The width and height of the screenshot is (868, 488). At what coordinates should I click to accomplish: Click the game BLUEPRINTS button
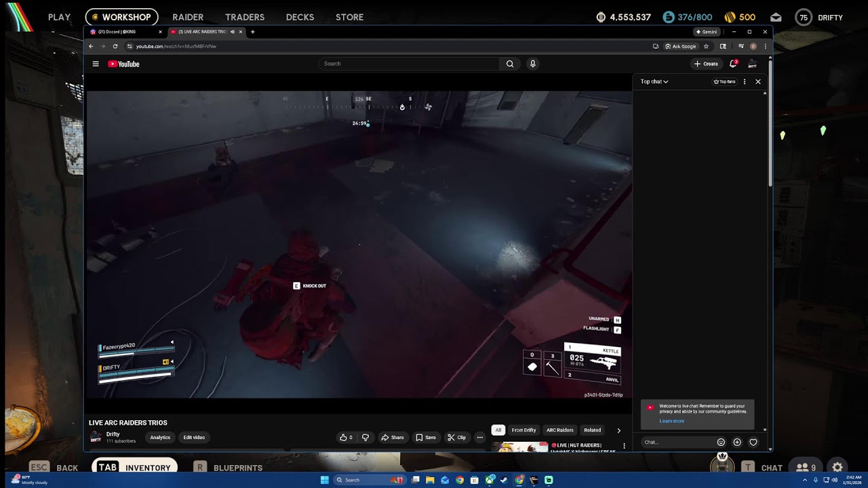click(228, 468)
